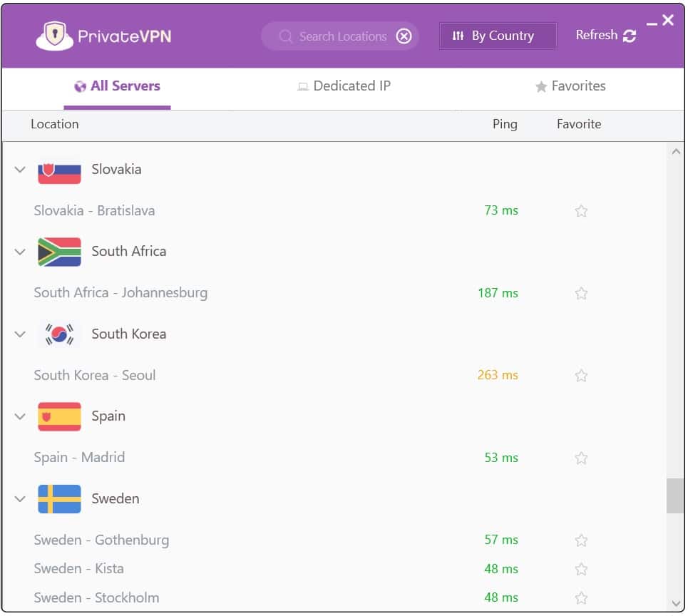Mark Spain - Madrid as favorite

click(581, 458)
